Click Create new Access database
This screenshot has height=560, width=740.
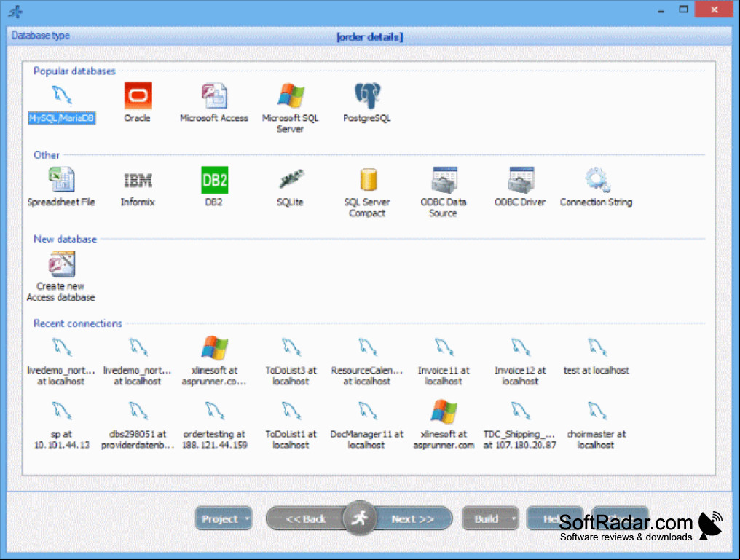tap(61, 277)
